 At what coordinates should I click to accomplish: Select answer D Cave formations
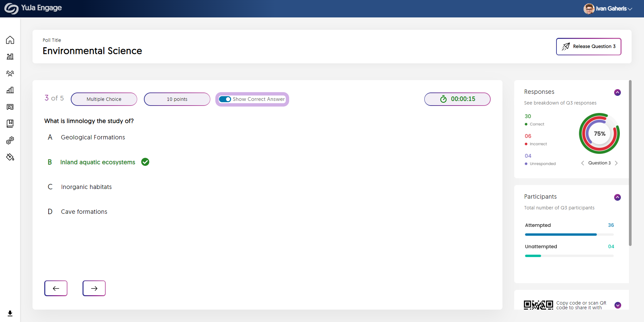pyautogui.click(x=77, y=212)
